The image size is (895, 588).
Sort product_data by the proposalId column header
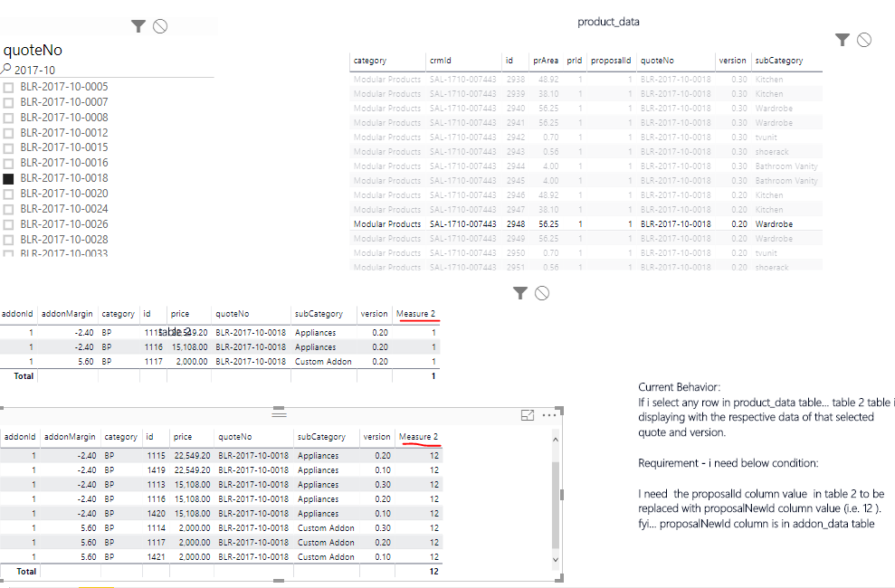(611, 61)
